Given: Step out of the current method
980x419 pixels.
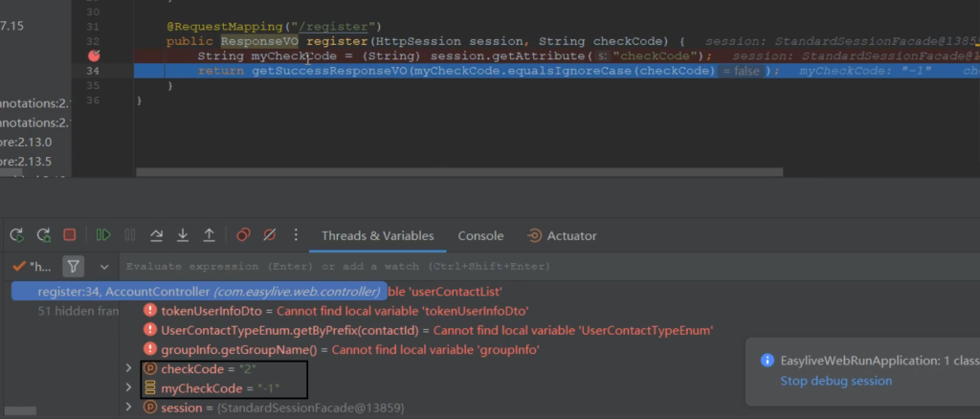Looking at the screenshot, I should pos(209,235).
